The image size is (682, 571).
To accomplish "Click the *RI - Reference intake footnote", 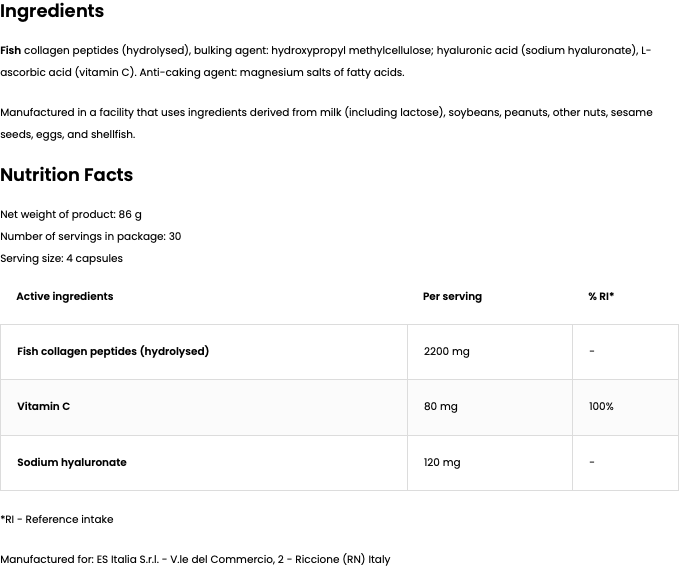I will 57,519.
